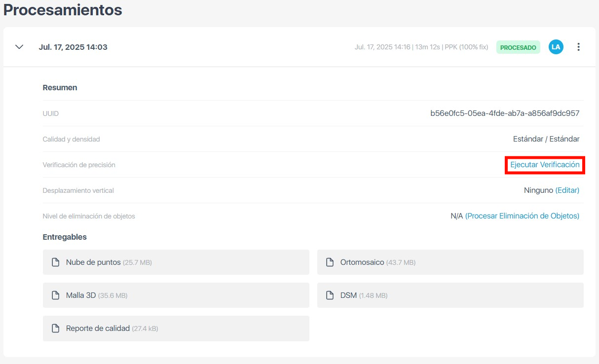Open Procesar Eliminación de Objetos link

click(x=522, y=216)
